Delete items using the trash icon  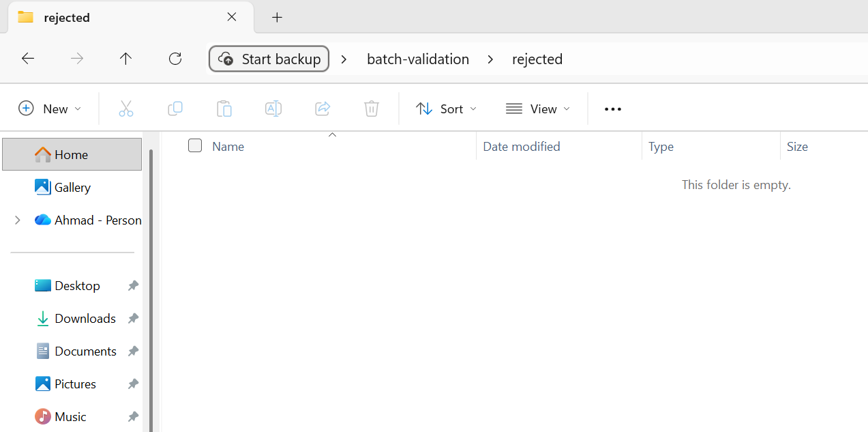pos(371,108)
